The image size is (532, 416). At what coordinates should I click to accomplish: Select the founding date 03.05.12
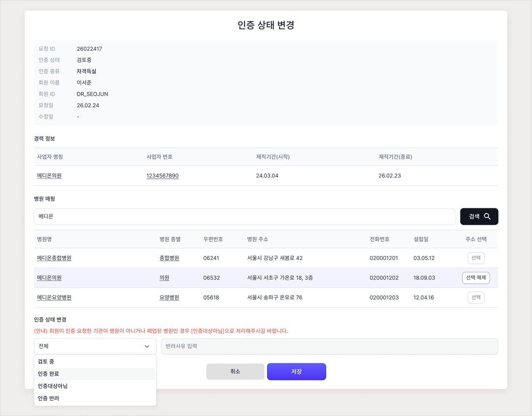[424, 258]
